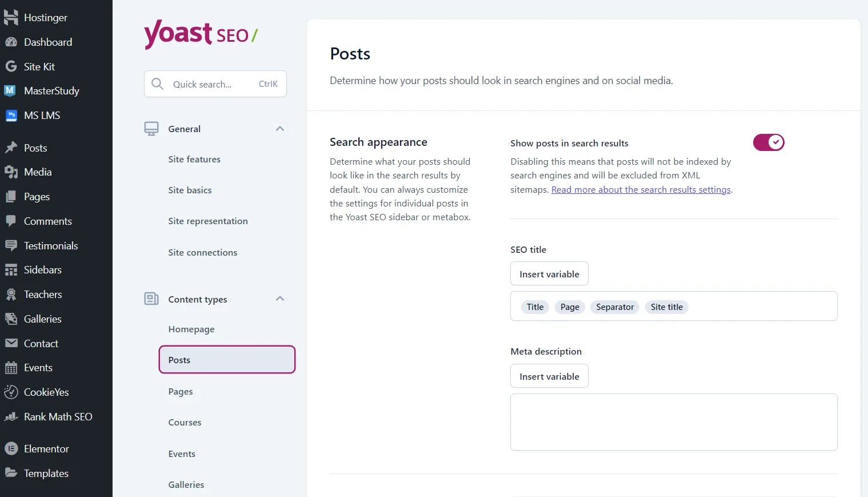
Task: Open Templates menu label
Action: coord(46,474)
